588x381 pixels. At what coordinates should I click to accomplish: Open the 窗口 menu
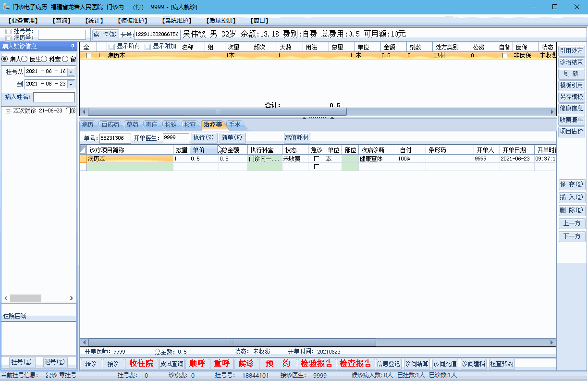[x=259, y=21]
